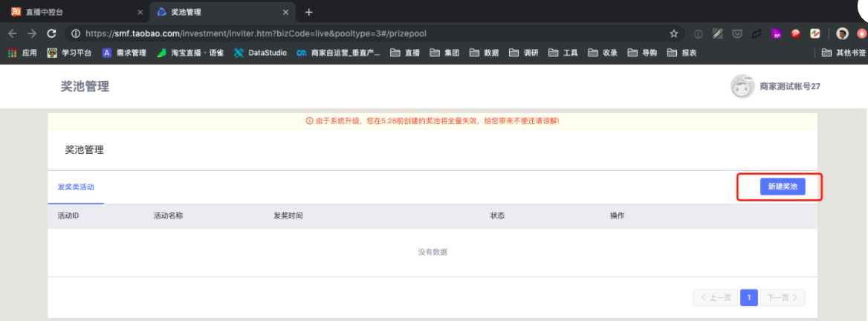Open the colorful checkmark extension icon
Viewport: 868px width, 321px height.
tap(814, 33)
